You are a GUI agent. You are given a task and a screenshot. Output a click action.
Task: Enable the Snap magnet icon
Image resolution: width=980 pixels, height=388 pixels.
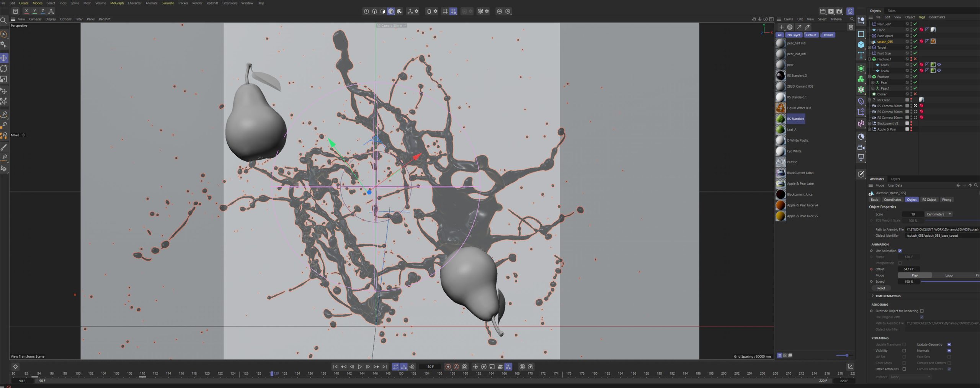429,11
